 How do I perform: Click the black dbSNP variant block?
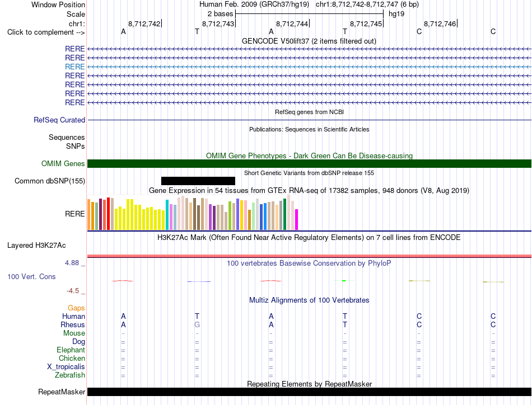198,181
